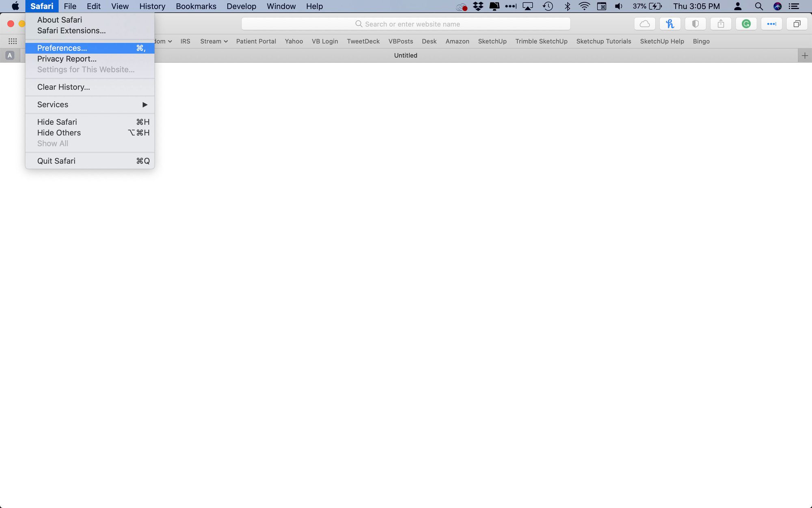
Task: Select Clear History from Safari menu
Action: 63,87
